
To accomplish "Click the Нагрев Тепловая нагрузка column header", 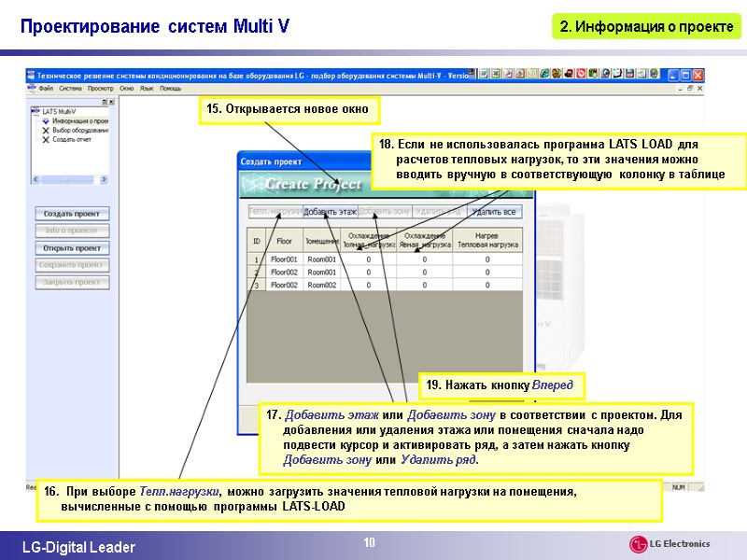I will (x=487, y=241).
